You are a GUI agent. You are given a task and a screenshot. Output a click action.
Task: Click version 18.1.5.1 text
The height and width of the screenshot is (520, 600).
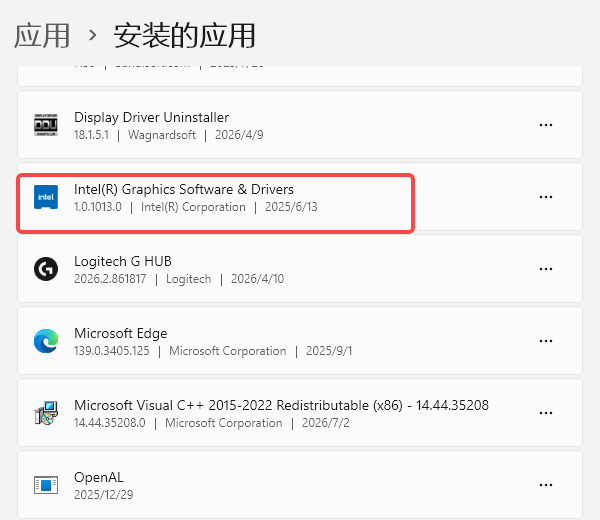[91, 135]
